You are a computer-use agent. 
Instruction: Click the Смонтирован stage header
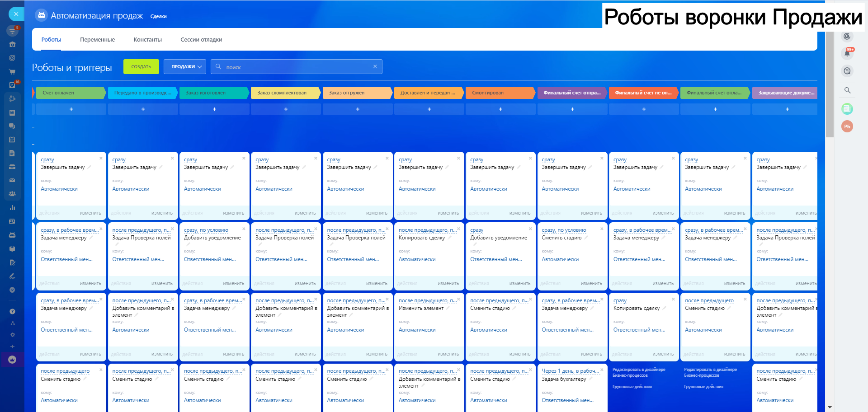(x=500, y=93)
